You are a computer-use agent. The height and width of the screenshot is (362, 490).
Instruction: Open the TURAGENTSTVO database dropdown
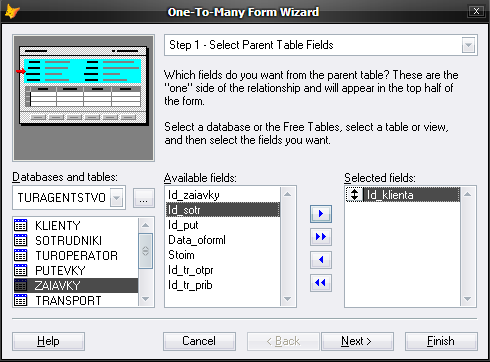[117, 198]
